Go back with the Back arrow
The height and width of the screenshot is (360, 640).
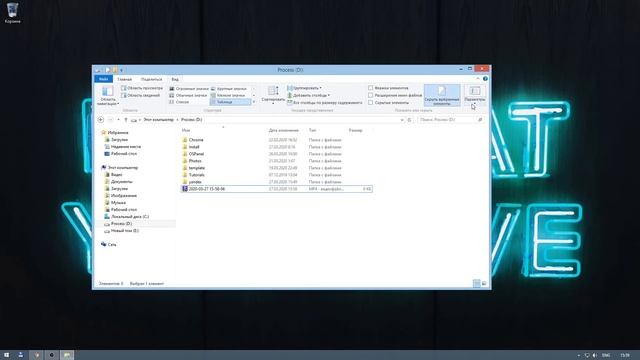101,120
